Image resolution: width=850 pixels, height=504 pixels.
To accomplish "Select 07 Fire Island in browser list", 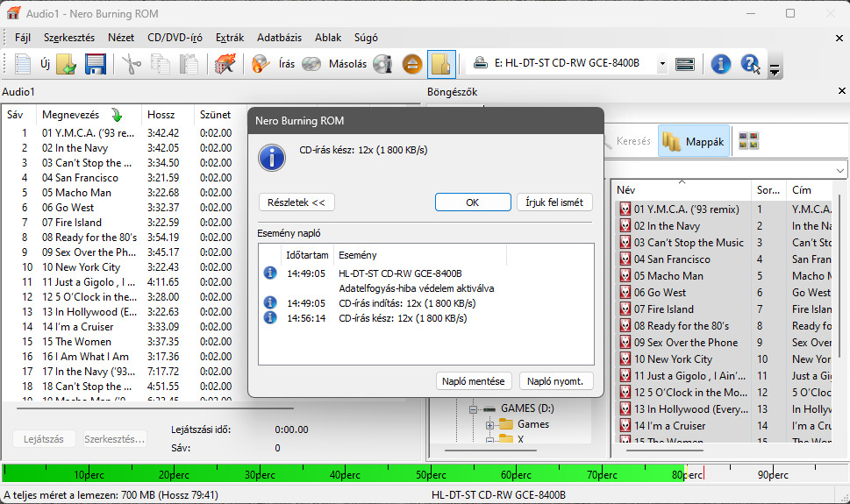I will 663,309.
